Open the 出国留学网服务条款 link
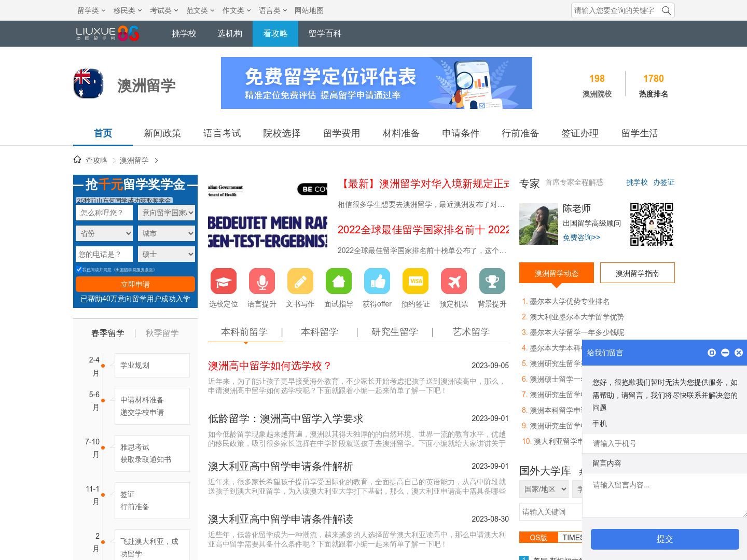 [134, 270]
